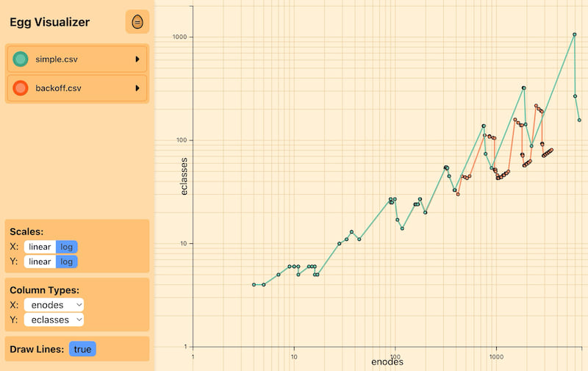Screen dimensions: 588x371
Task: Click the egg icon button
Action: pyautogui.click(x=137, y=22)
